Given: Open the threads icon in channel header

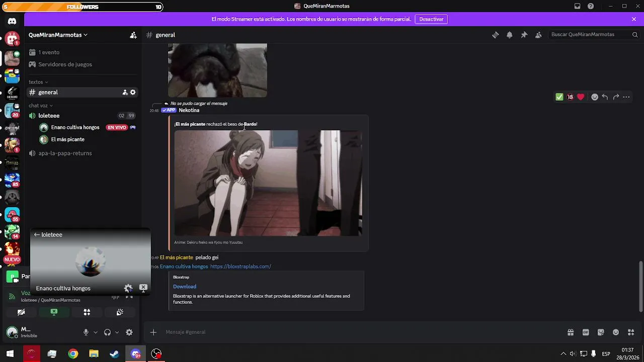Looking at the screenshot, I should point(495,35).
